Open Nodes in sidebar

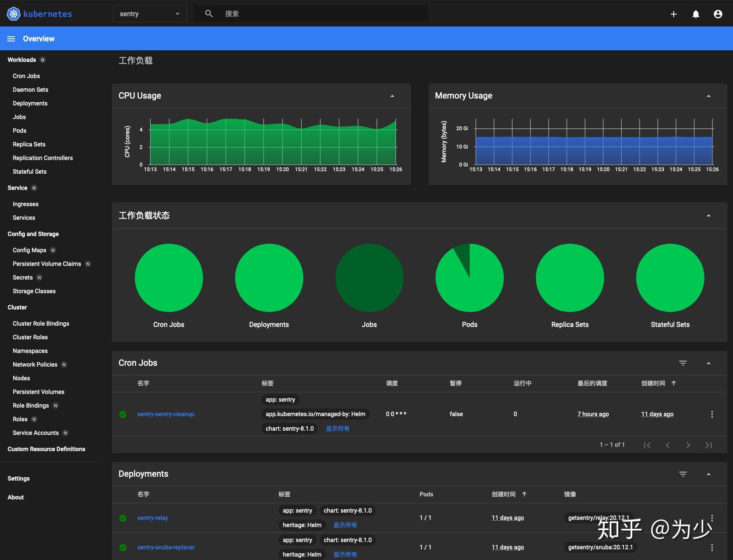[21, 378]
